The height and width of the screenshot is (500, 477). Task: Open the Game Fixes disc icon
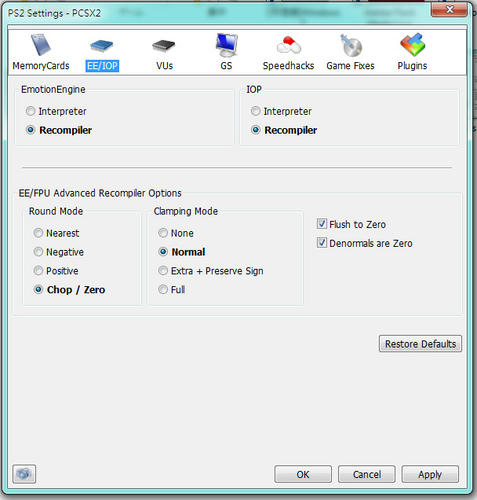pyautogui.click(x=351, y=45)
